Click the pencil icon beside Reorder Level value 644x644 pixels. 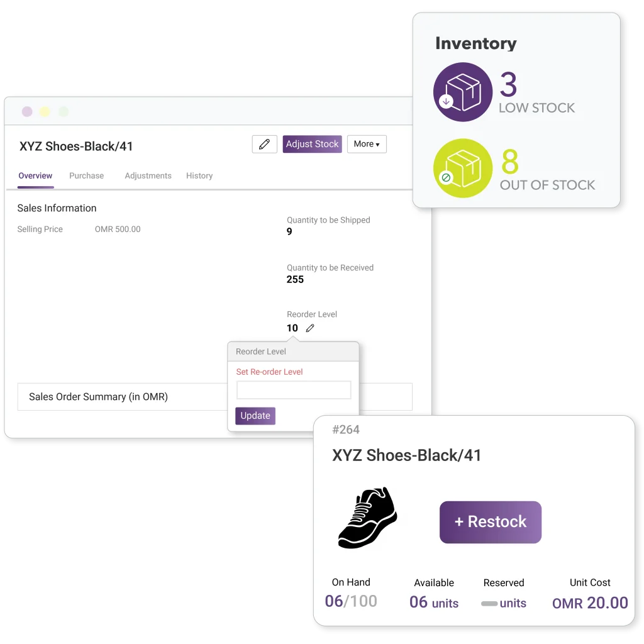coord(309,328)
